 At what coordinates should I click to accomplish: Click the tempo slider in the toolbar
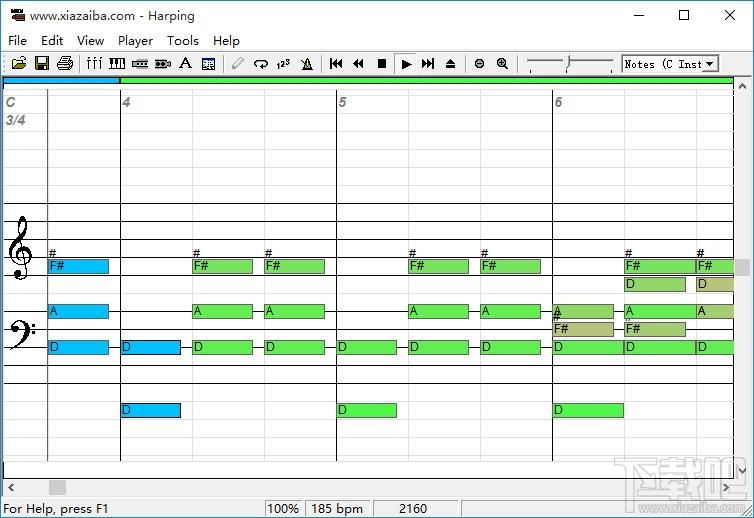pyautogui.click(x=568, y=64)
